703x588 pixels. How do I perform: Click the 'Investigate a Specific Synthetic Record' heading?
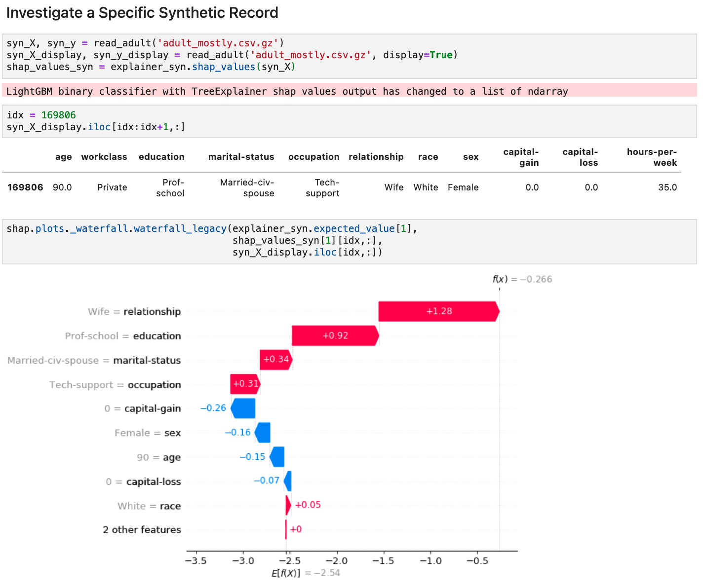click(x=142, y=12)
